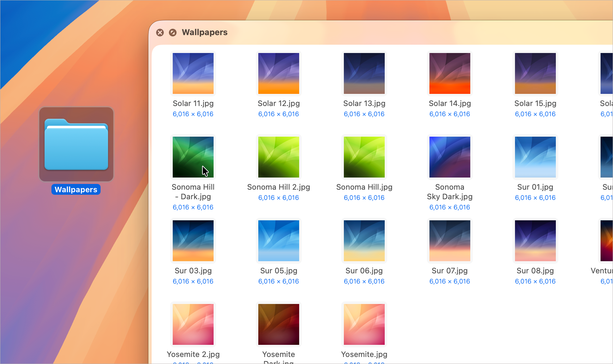Select the Sonoma Hill - Dark.jpg thumbnail
The height and width of the screenshot is (364, 613).
193,157
